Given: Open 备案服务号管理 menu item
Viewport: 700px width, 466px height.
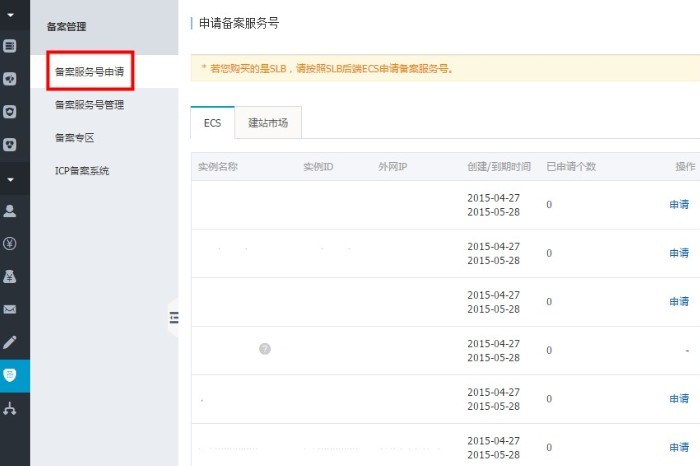Looking at the screenshot, I should coord(89,104).
